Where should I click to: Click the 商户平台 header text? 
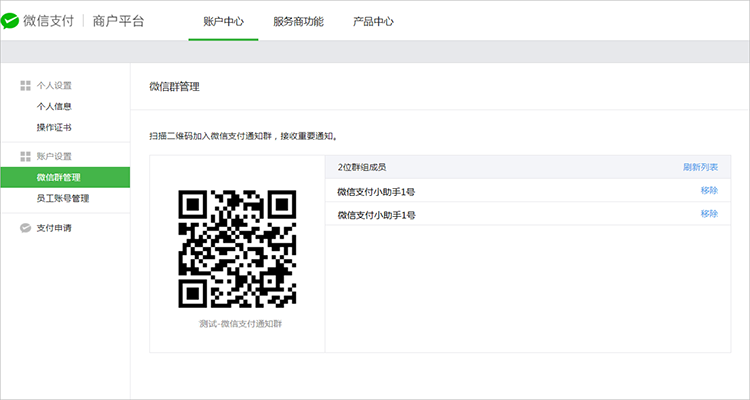pos(118,21)
